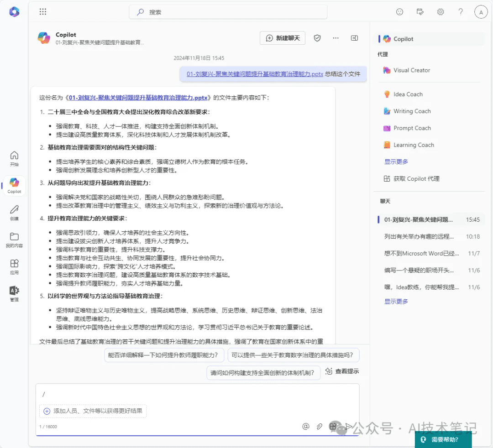Expand 显示更多 under chat history
493x448 pixels.
[396, 301]
